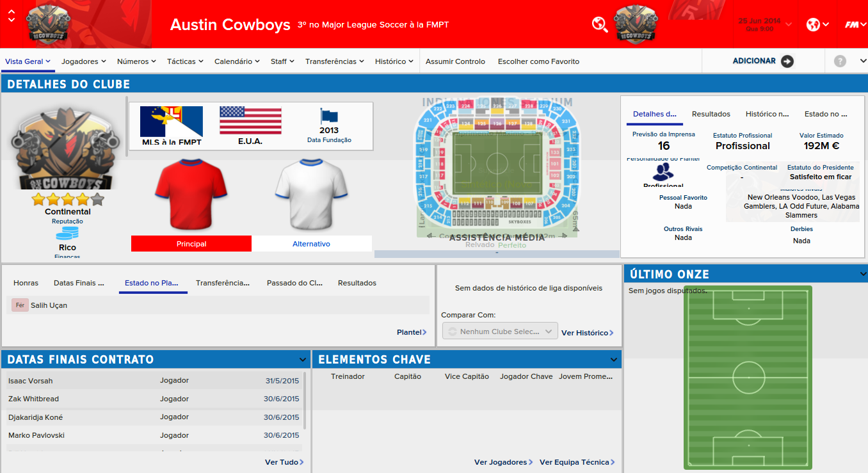Screen dimensions: 868x473
Task: Click the Adicionar arrow icon
Action: coord(787,61)
